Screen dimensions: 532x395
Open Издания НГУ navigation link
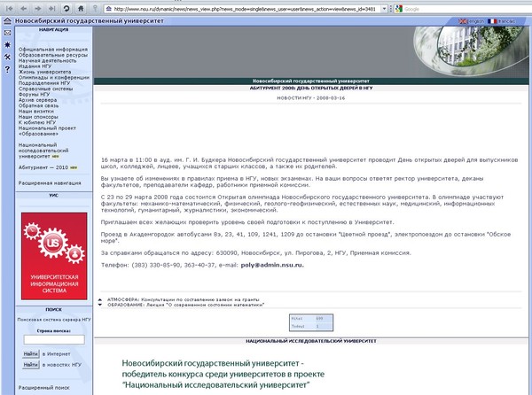point(35,66)
